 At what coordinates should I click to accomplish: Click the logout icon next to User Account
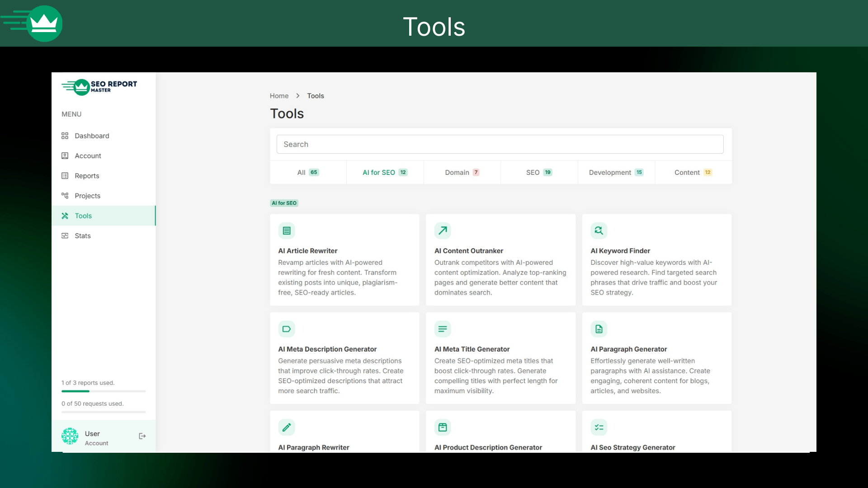[142, 436]
